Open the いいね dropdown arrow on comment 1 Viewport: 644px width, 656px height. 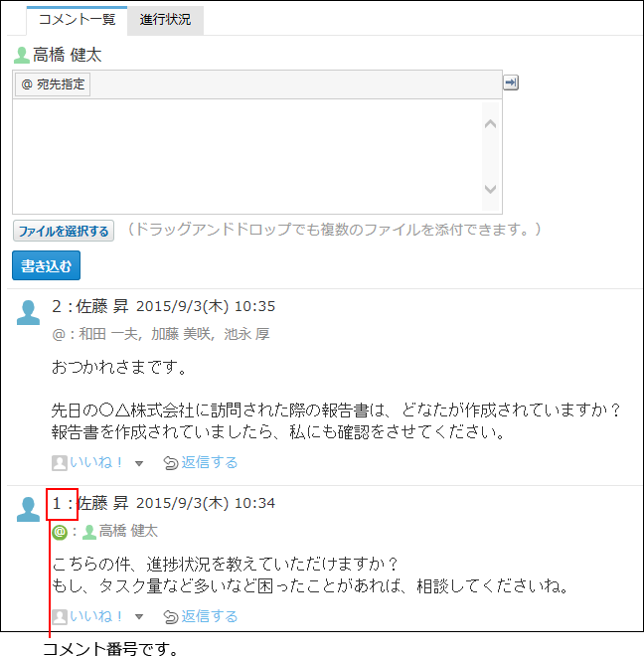tap(139, 617)
